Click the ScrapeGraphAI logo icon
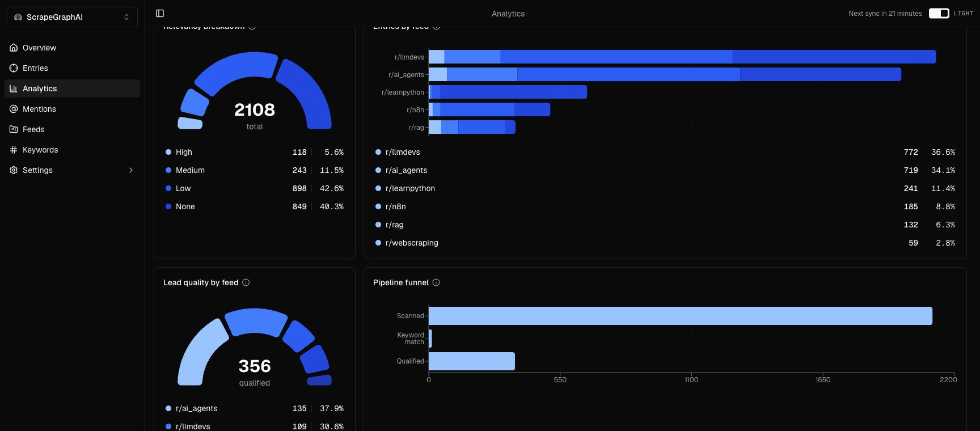Screen dimensions: 980x431 pos(18,17)
